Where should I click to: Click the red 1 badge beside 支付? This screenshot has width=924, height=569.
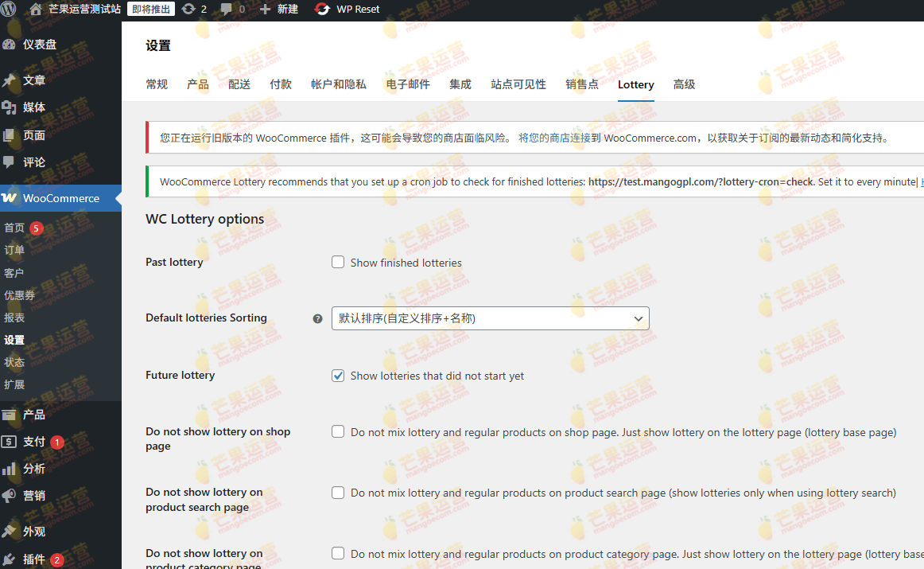click(57, 442)
